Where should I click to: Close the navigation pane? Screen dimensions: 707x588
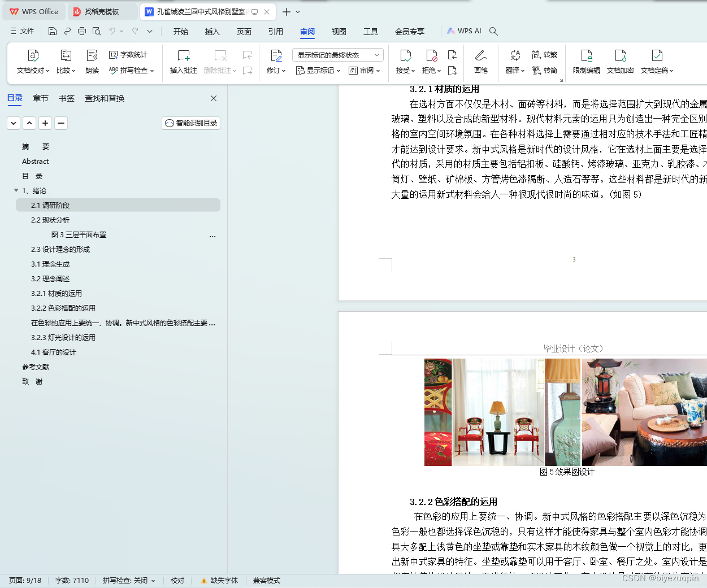[x=214, y=98]
